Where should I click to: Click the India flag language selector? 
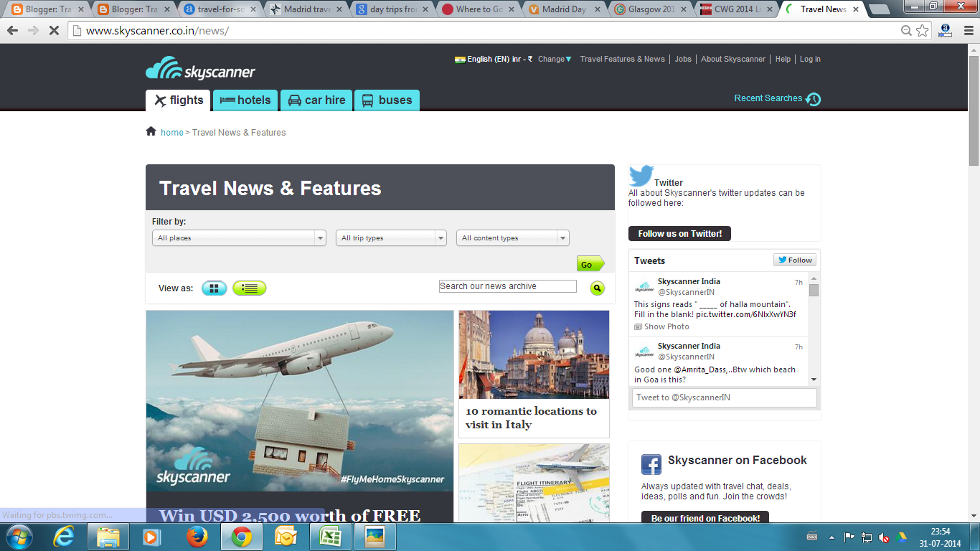[460, 60]
